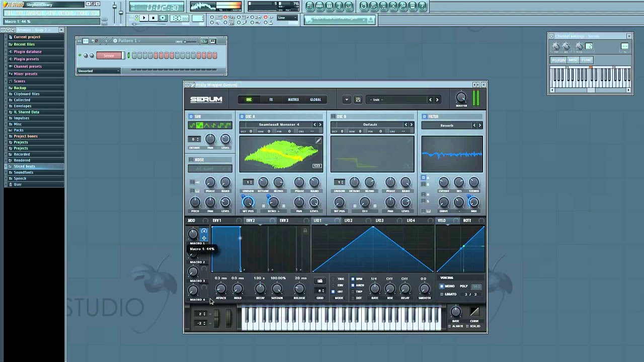Screen dimensions: 644x362
Task: Enable the portamento ALWAYS checkbox
Action: tap(450, 326)
